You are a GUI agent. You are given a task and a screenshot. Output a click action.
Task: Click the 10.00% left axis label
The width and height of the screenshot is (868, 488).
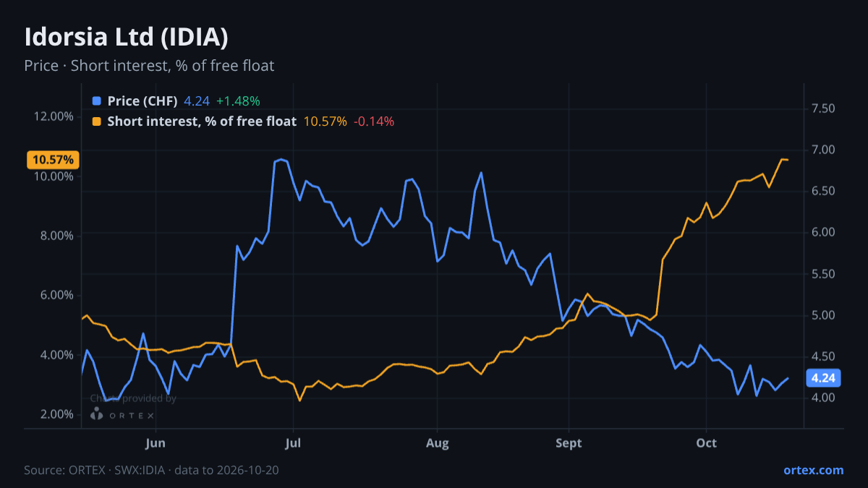(54, 176)
